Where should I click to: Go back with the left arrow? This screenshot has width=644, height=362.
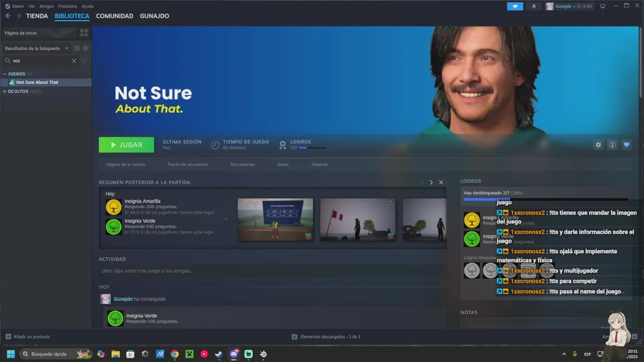coord(8,16)
